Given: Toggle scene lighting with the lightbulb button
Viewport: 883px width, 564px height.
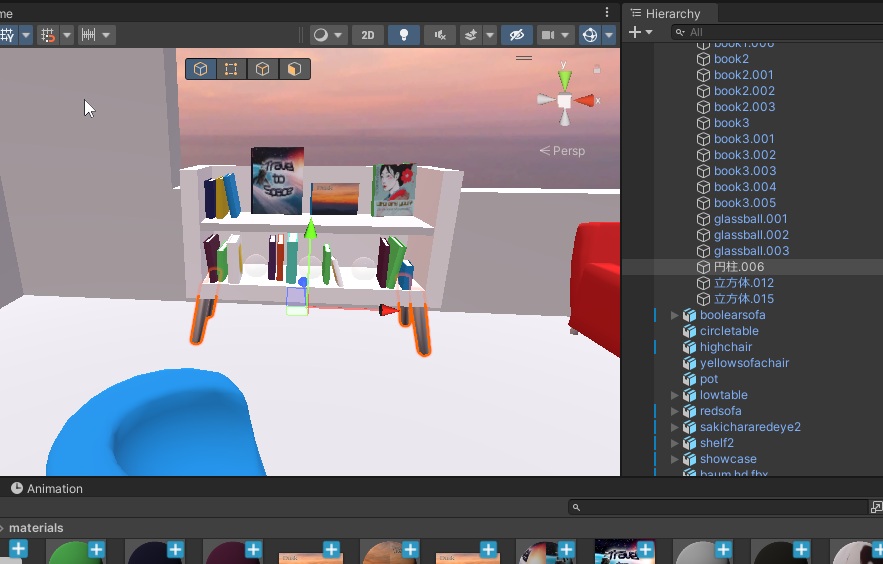Looking at the screenshot, I should pyautogui.click(x=403, y=35).
